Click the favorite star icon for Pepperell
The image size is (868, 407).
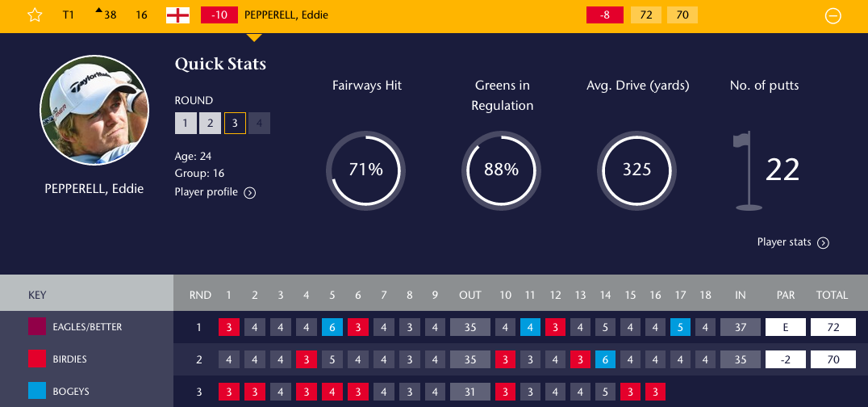[35, 15]
